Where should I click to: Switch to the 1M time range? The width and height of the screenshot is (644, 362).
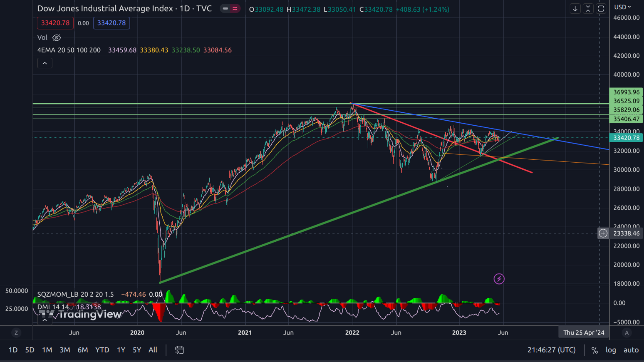(x=47, y=350)
